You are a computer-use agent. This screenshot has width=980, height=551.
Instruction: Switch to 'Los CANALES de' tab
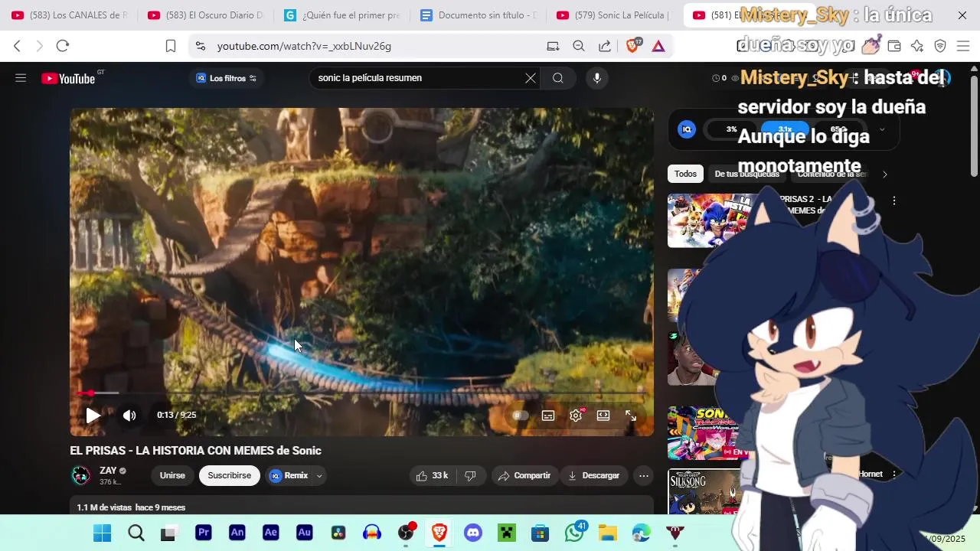click(69, 15)
